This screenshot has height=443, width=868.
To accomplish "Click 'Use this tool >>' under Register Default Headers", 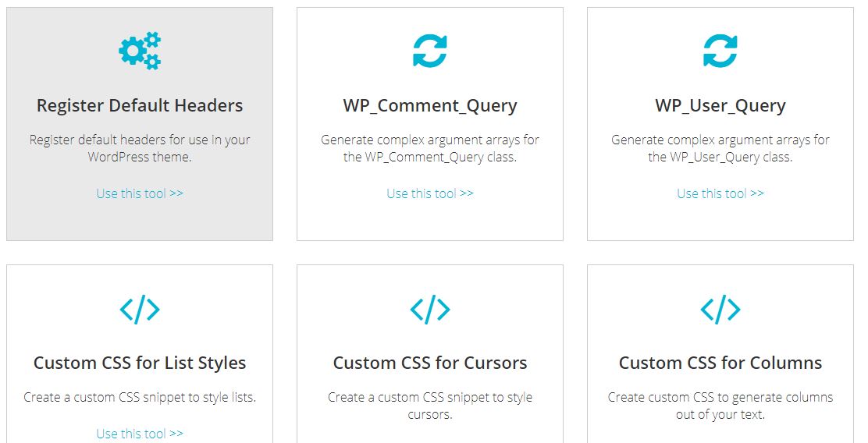I will pyautogui.click(x=140, y=193).
